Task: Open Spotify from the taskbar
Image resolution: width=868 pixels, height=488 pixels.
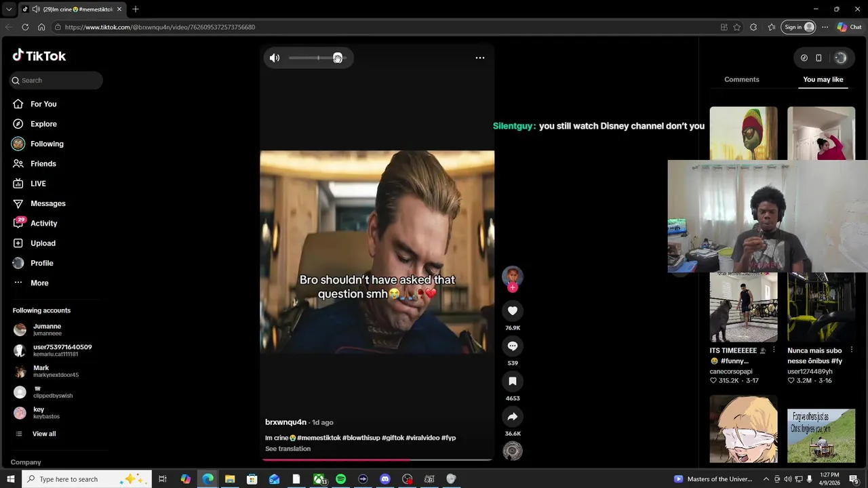Action: coord(340,479)
